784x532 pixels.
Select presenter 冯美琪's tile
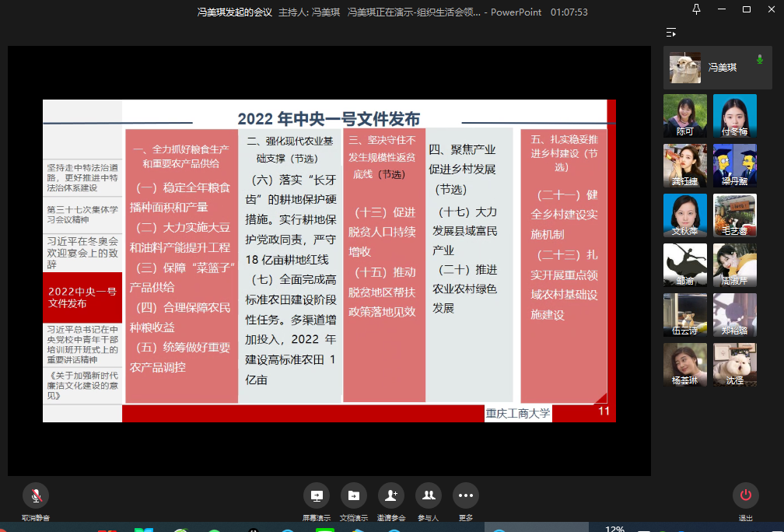pyautogui.click(x=717, y=68)
